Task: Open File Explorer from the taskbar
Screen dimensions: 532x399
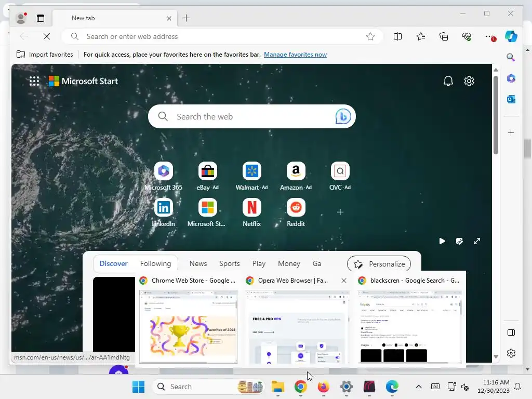Action: point(278,387)
